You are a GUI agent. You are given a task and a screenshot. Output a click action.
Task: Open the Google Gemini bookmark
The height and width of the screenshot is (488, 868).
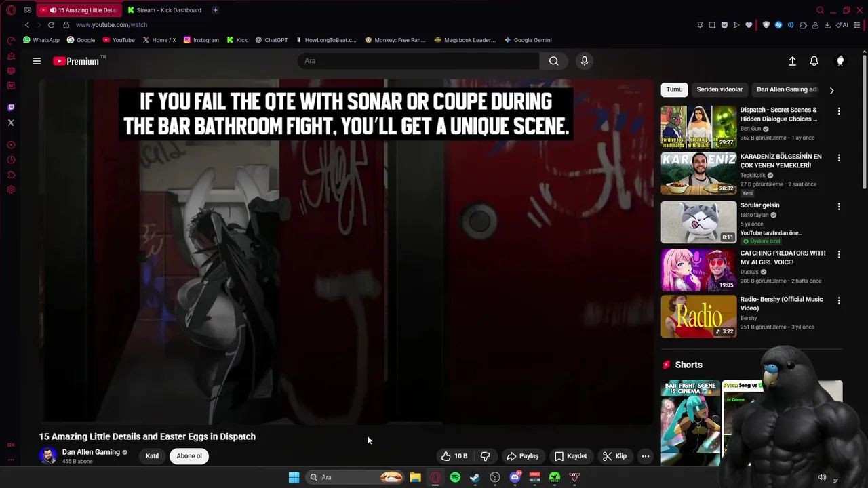(x=528, y=40)
